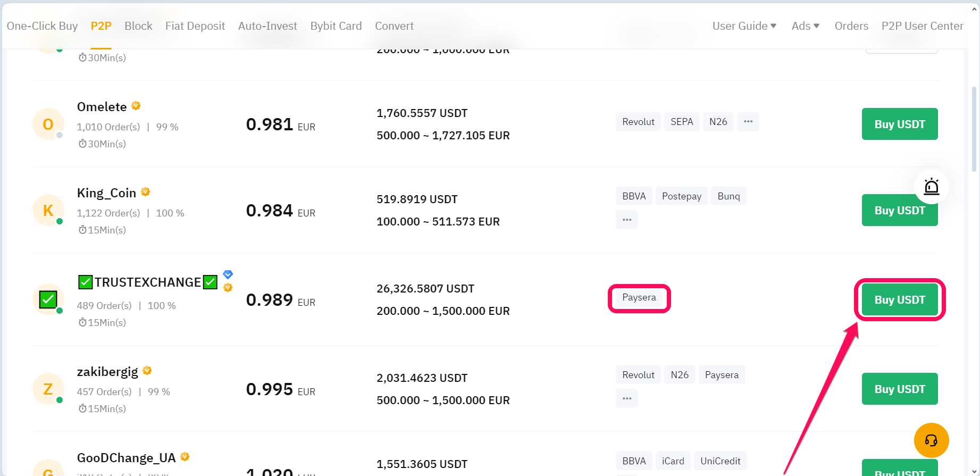
Task: Open the Convert tab
Action: click(394, 26)
